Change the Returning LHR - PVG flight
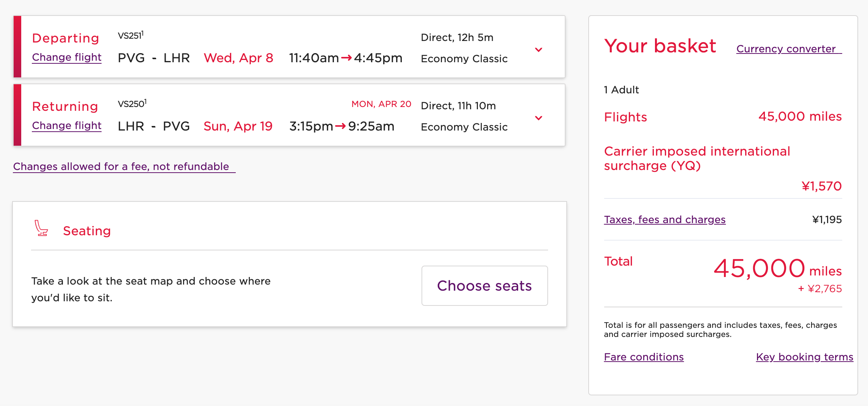The width and height of the screenshot is (868, 406). coord(67,126)
